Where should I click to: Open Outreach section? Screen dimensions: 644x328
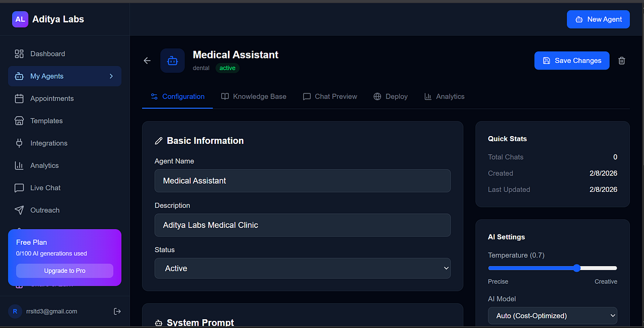[x=65, y=210]
